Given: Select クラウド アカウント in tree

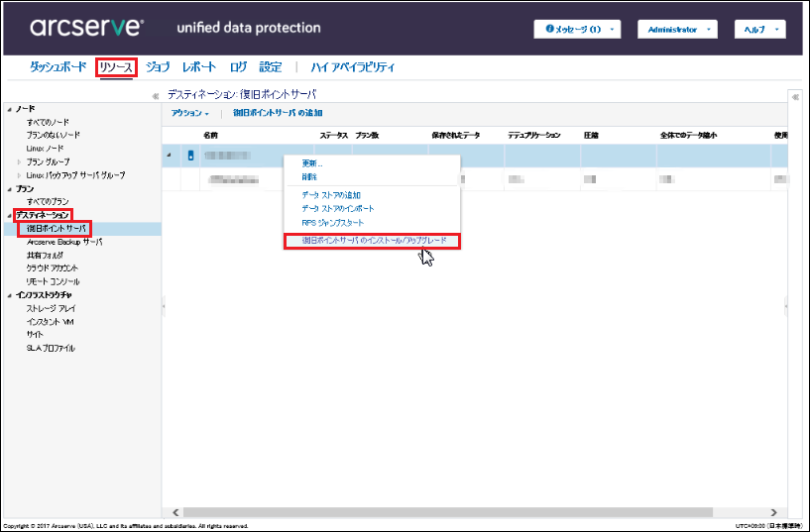Looking at the screenshot, I should [53, 268].
